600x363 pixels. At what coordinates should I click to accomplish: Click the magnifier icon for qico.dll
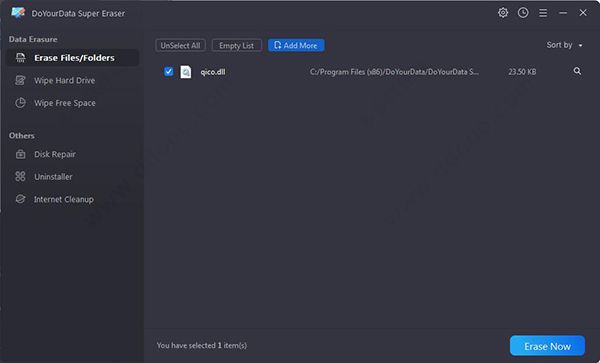click(577, 71)
